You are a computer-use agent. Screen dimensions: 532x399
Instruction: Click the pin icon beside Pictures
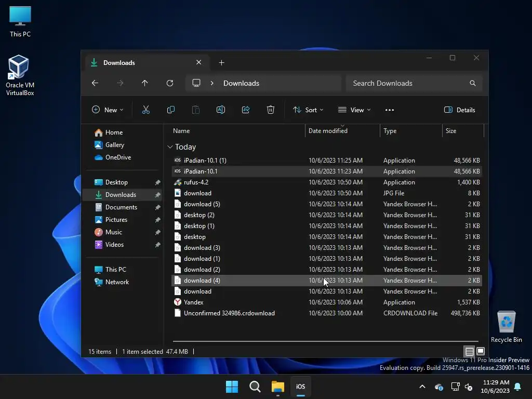[x=158, y=220]
